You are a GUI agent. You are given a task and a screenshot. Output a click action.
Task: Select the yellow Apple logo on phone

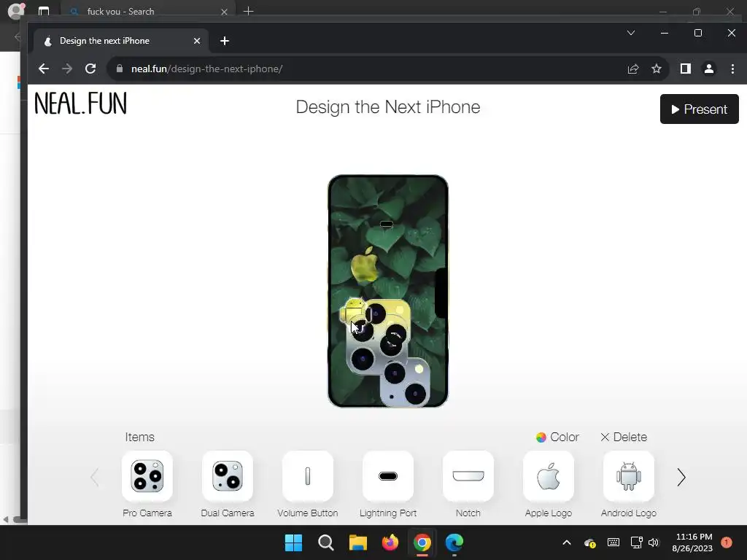[365, 265]
